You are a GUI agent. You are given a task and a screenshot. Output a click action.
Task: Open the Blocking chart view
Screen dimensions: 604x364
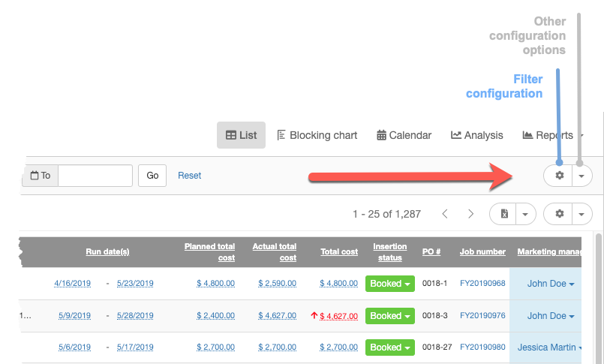pyautogui.click(x=317, y=135)
